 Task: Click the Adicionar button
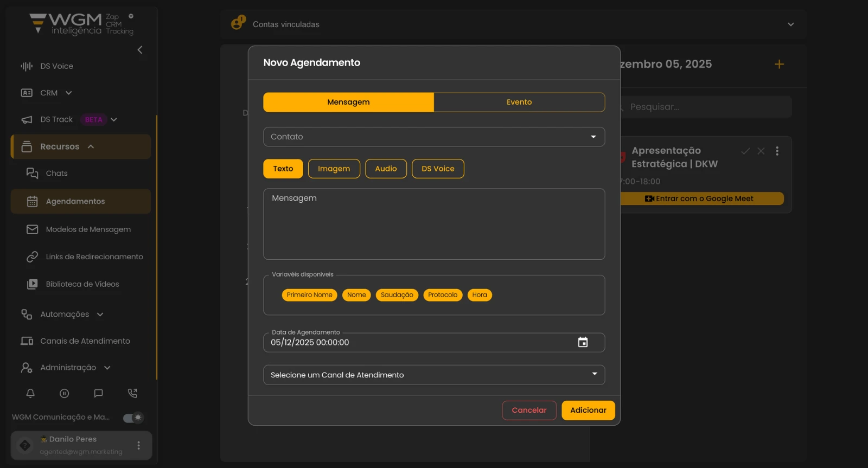[x=588, y=411]
